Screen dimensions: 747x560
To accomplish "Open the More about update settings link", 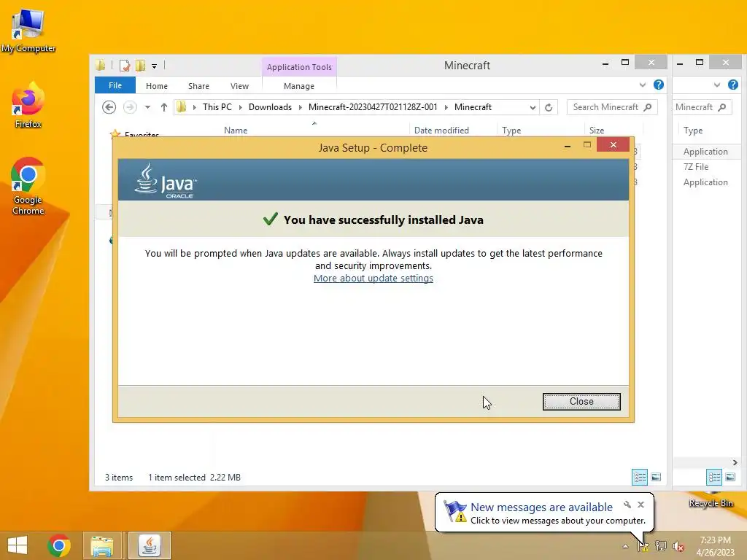I will pyautogui.click(x=373, y=278).
